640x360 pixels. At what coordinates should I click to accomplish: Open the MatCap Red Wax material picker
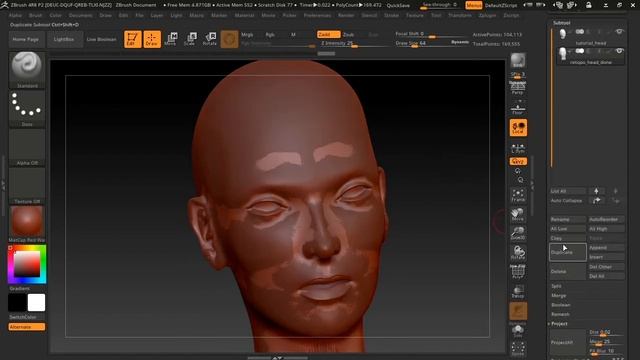coord(27,224)
